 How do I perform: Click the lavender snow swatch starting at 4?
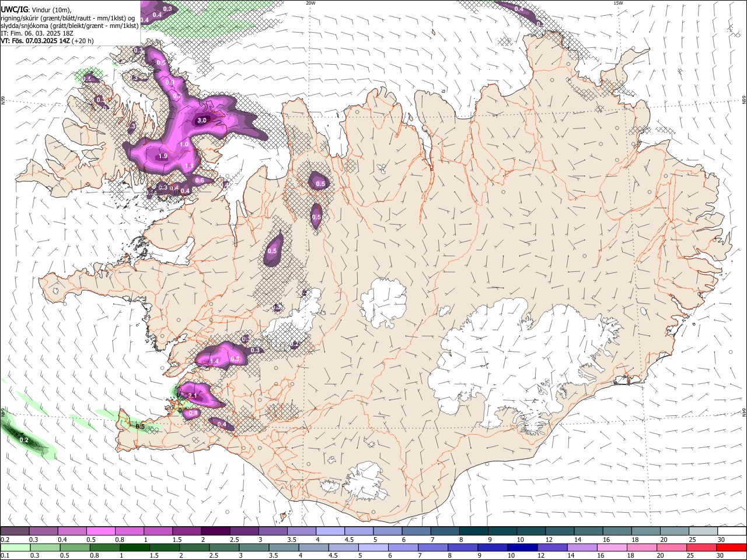[330, 531]
